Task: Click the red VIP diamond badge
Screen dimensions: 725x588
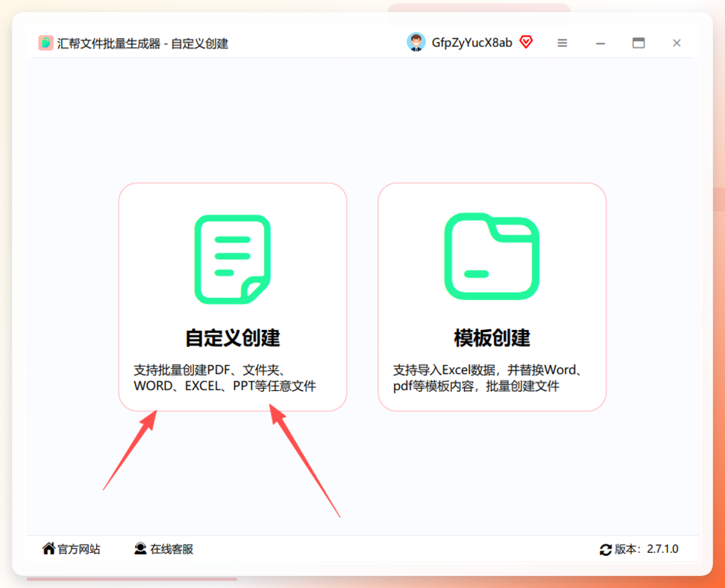Action: coord(526,42)
